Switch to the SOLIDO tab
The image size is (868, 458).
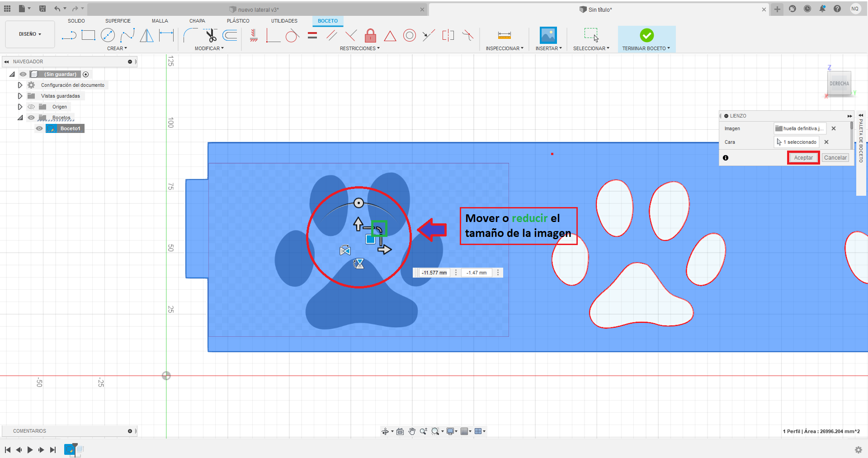[x=76, y=21]
